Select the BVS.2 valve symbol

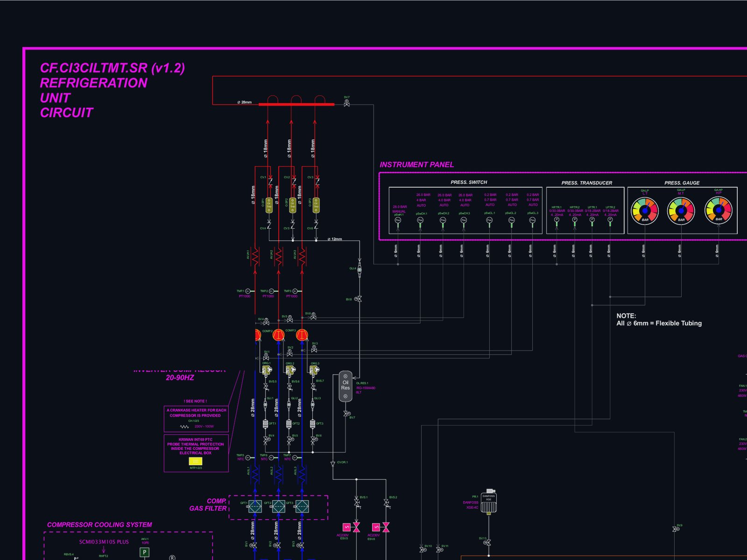click(x=386, y=503)
